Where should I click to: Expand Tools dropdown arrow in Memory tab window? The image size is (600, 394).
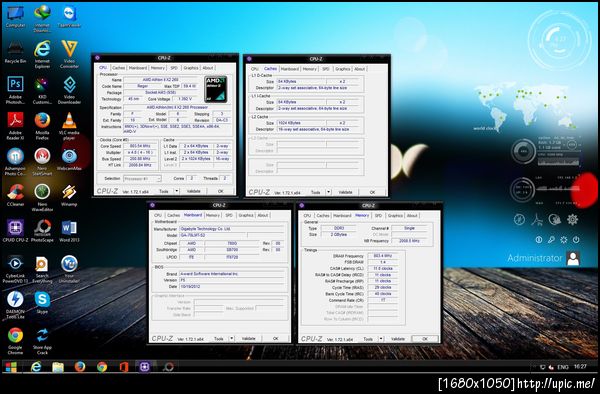point(381,339)
